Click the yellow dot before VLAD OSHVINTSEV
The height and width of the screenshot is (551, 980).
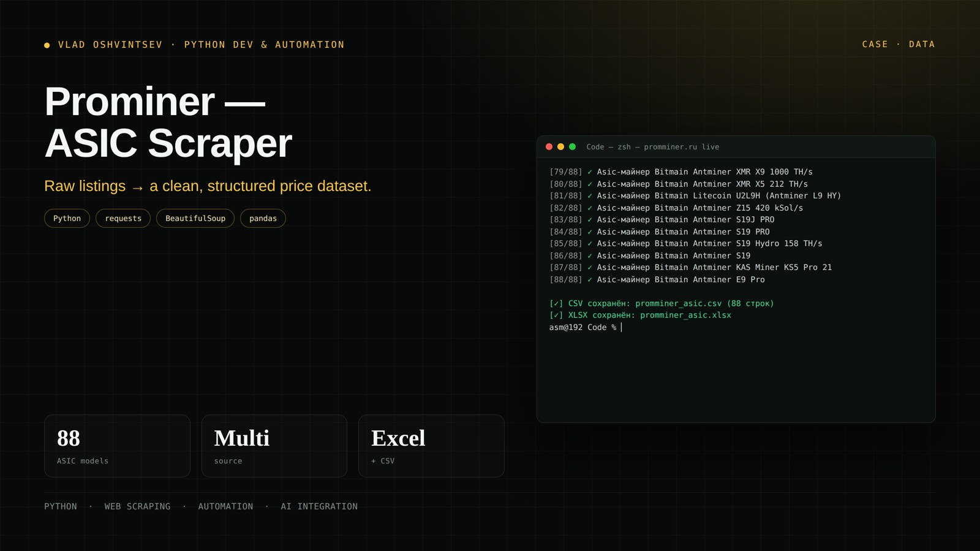pos(47,45)
